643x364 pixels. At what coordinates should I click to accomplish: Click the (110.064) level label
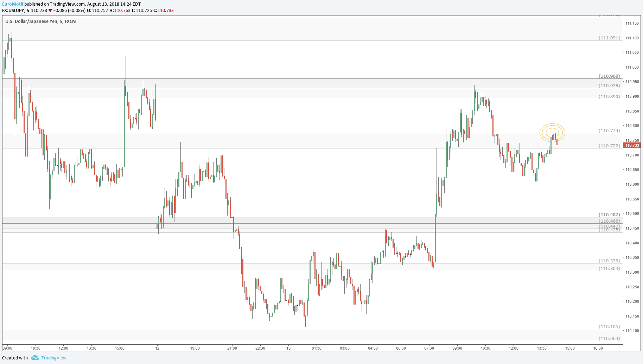pos(610,338)
